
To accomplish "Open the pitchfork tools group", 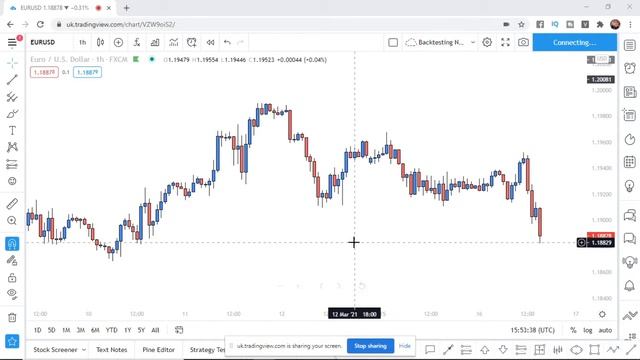I will pos(12,97).
